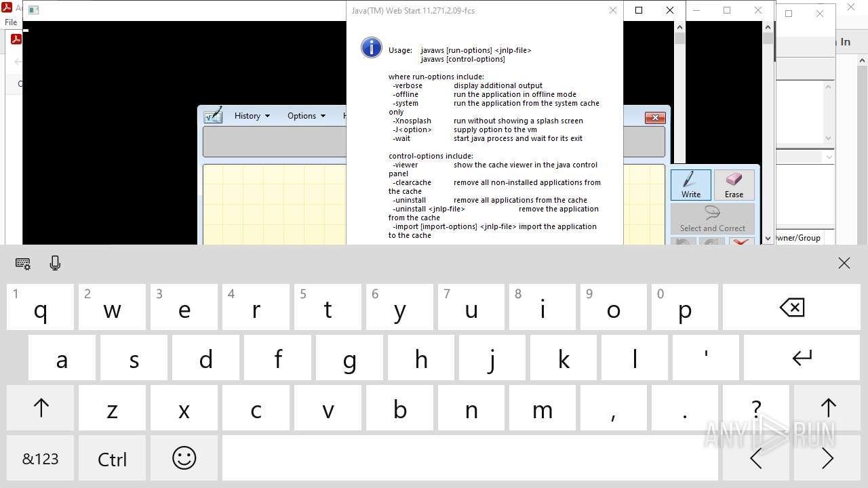
Task: Close the touch keyboard
Action: pyautogui.click(x=844, y=264)
